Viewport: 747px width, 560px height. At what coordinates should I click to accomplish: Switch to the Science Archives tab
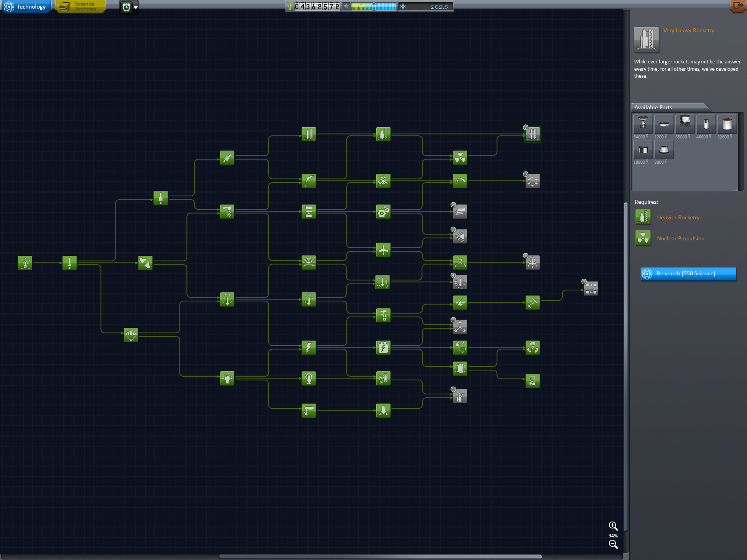(81, 7)
